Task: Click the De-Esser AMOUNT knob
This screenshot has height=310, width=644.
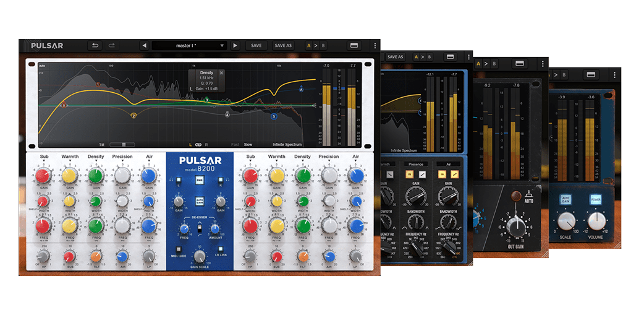Action: 215,228
